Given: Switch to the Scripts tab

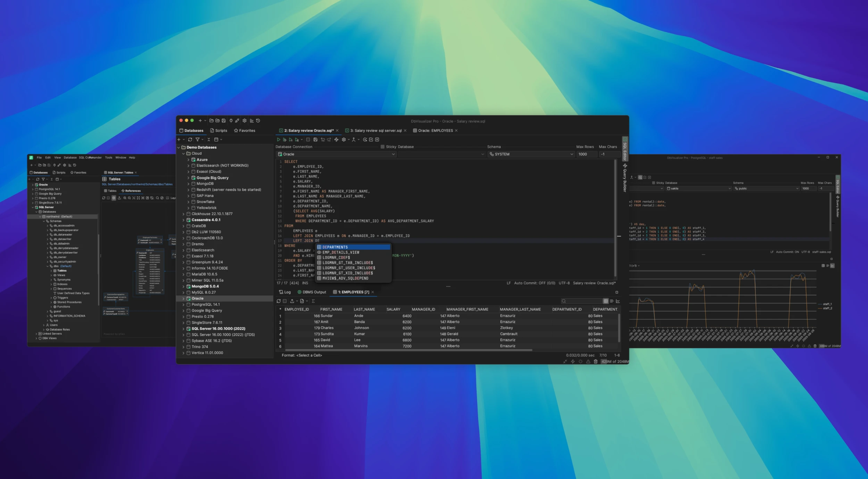Looking at the screenshot, I should coord(221,130).
